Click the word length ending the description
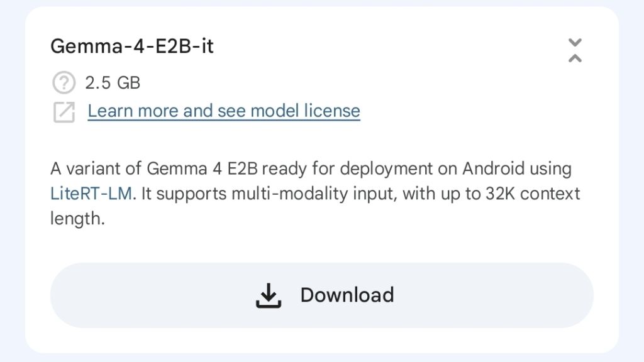 pos(77,219)
